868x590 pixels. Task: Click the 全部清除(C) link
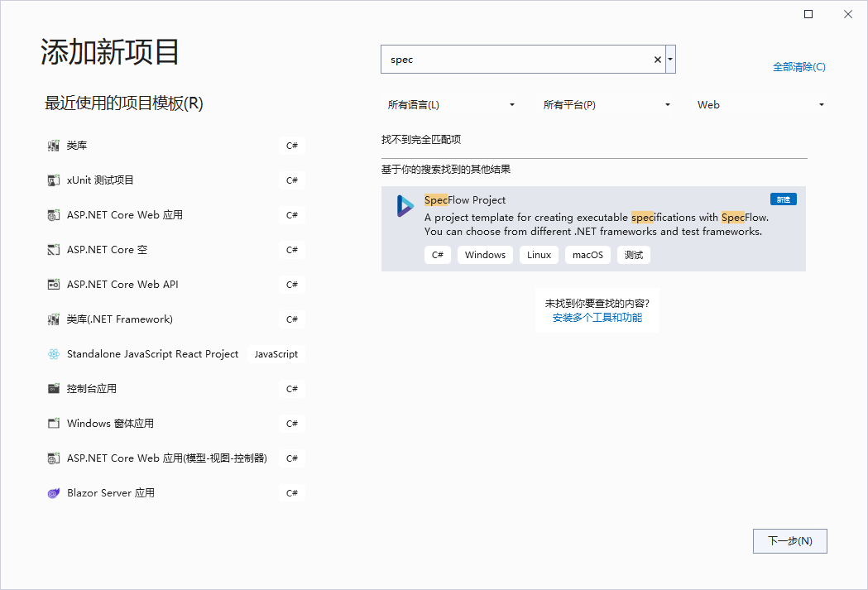pos(798,67)
